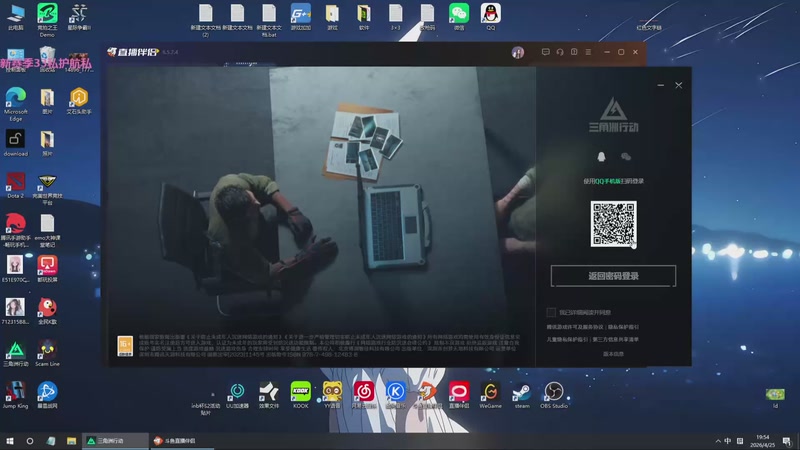The image size is (800, 450).
Task: Launch 三角洲行动 from desktop shortcut
Action: [15, 353]
